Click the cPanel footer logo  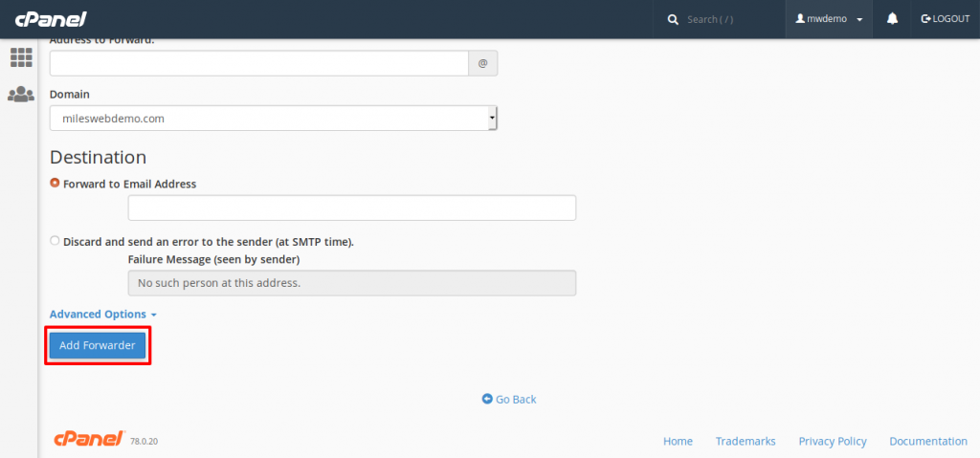click(88, 440)
